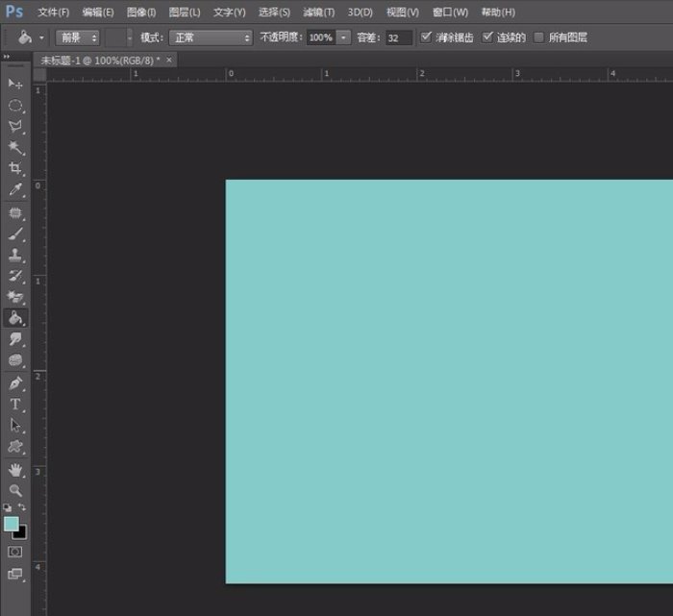The image size is (673, 616).
Task: Open the opacity slider dropdown arrow
Action: (343, 37)
